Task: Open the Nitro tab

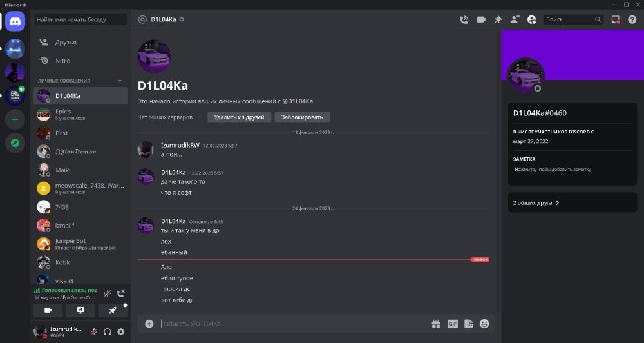Action: pos(80,61)
